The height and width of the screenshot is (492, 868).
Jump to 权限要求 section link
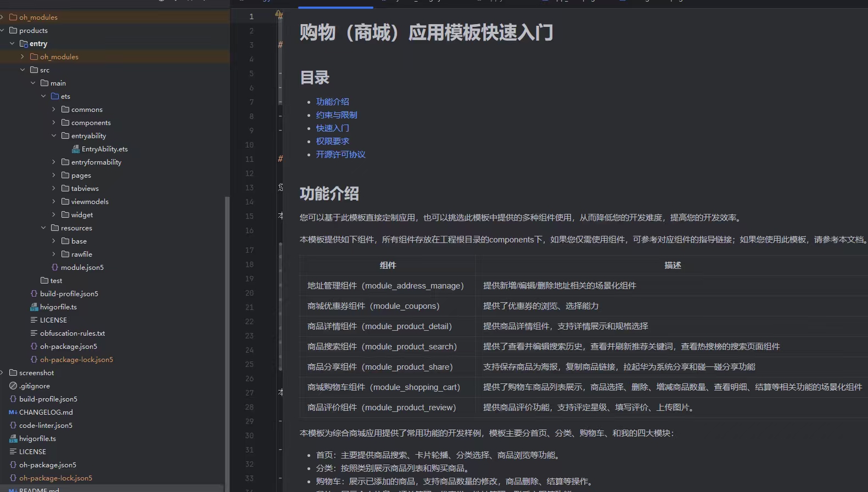(x=332, y=142)
